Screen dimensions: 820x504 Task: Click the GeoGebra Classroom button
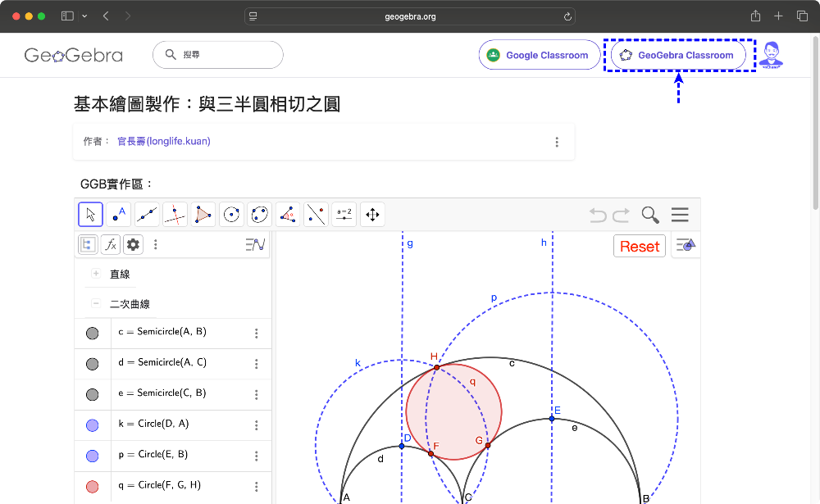click(678, 55)
